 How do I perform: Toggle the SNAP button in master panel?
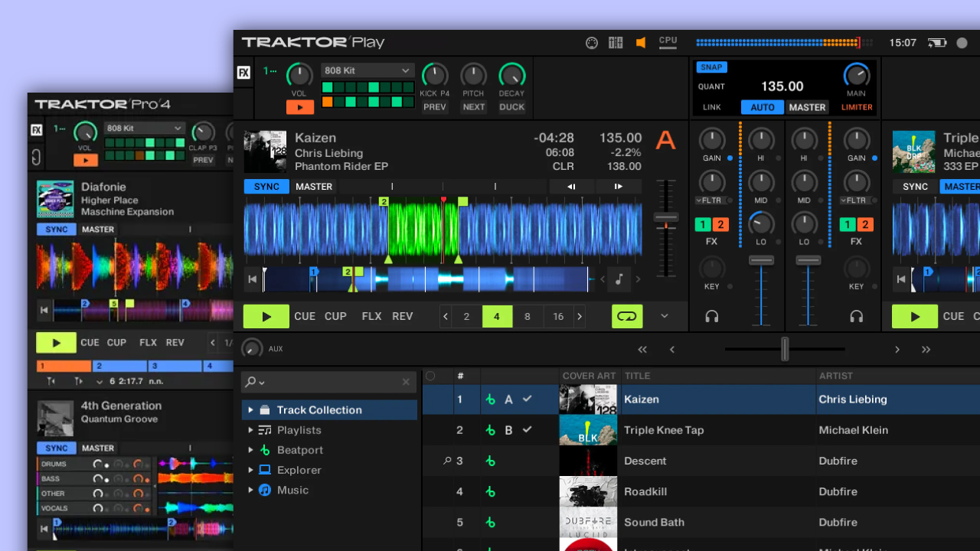[x=711, y=67]
